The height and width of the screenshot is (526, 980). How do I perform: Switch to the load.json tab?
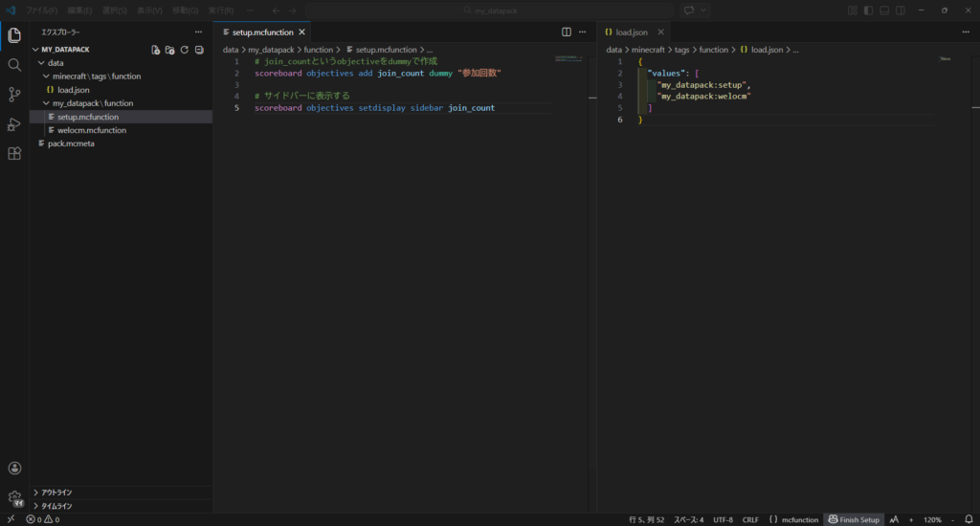631,32
